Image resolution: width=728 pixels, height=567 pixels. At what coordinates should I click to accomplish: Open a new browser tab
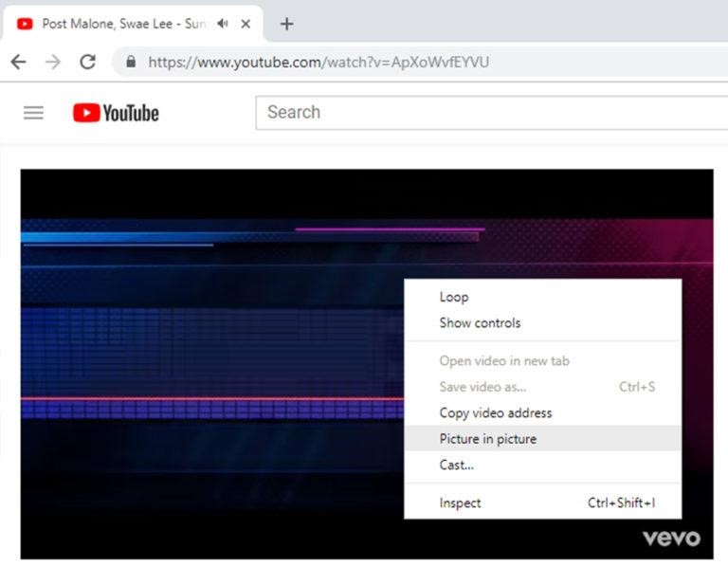[x=287, y=24]
